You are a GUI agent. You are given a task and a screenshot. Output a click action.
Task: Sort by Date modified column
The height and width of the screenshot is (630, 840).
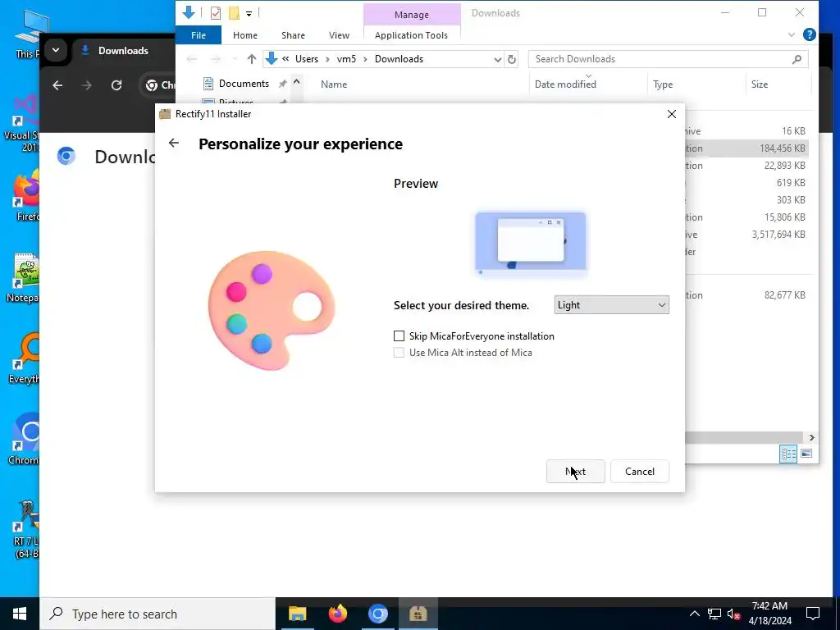click(x=565, y=84)
